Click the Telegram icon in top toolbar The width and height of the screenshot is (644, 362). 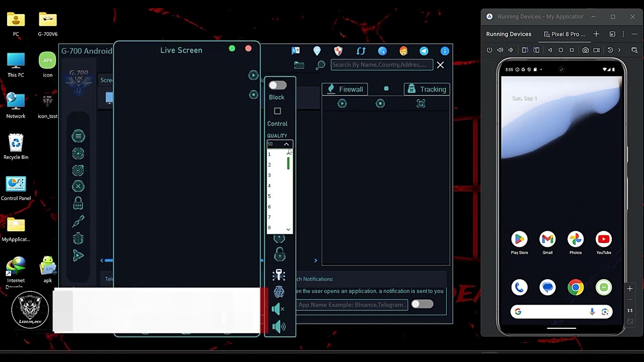click(424, 51)
